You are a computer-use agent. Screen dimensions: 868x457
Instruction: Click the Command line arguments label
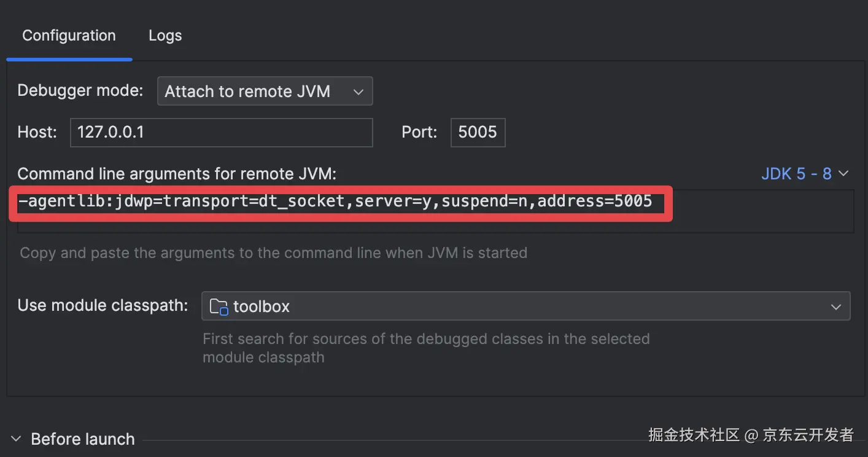point(177,174)
